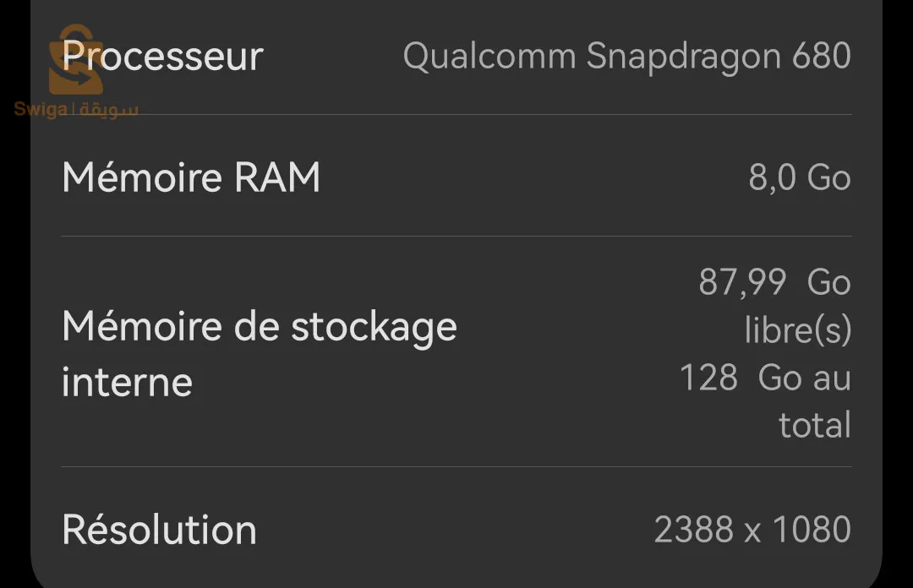Click the orange Swiga watermark text
This screenshot has height=588, width=913.
click(x=41, y=110)
